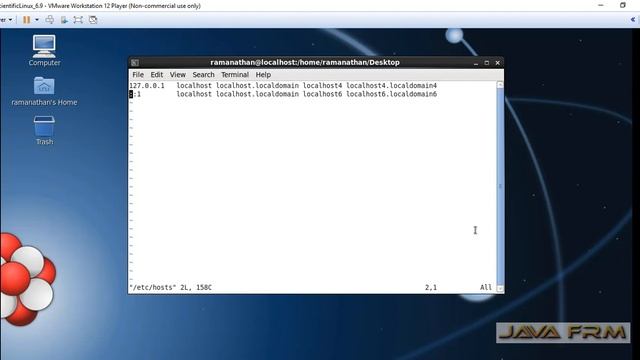
Task: Enter VMware full screen mode
Action: pyautogui.click(x=78, y=20)
